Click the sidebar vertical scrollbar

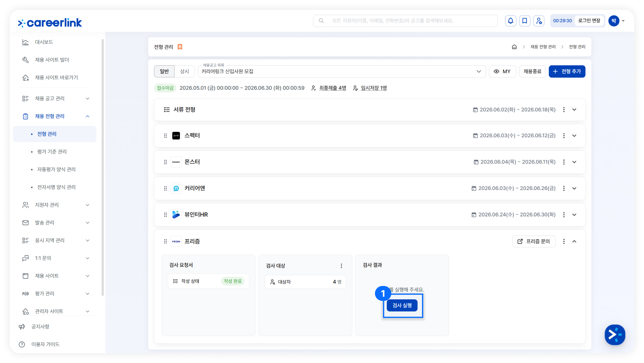tap(102, 167)
